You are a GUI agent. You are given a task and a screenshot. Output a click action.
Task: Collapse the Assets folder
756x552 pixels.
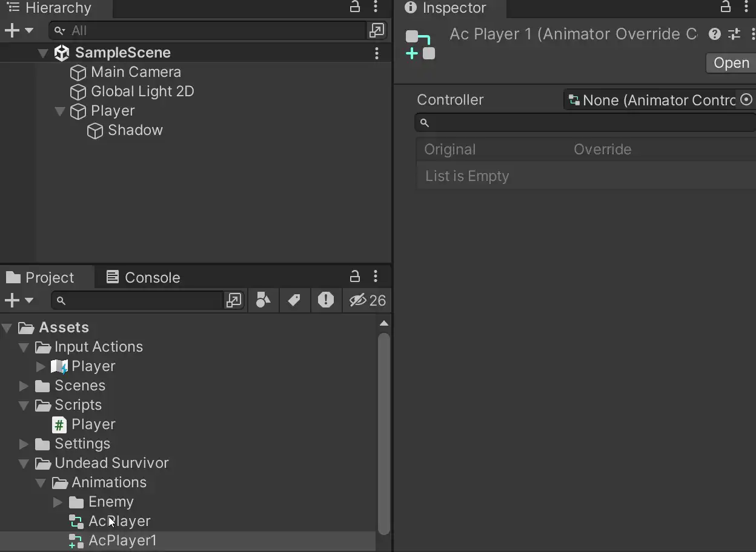tap(7, 328)
